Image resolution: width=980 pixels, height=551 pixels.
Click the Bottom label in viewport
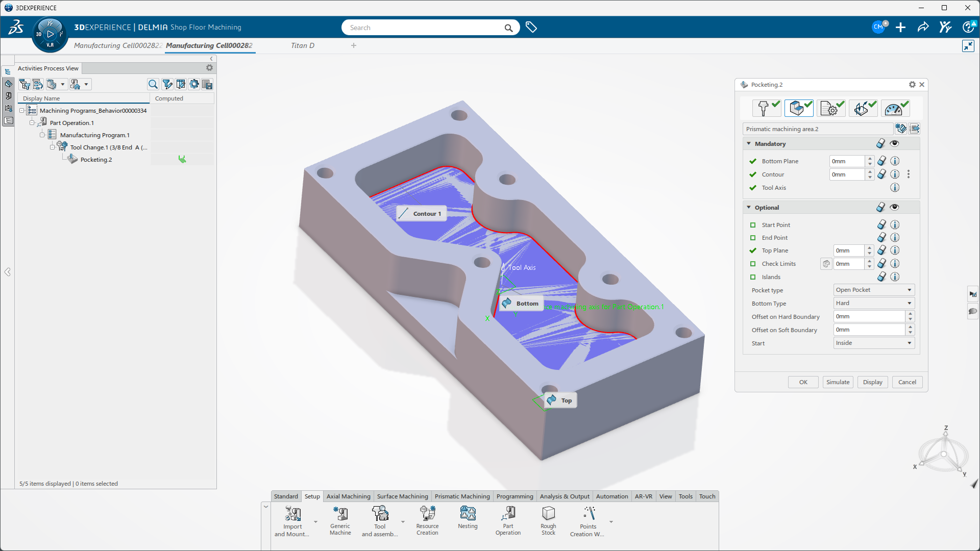[x=522, y=303]
